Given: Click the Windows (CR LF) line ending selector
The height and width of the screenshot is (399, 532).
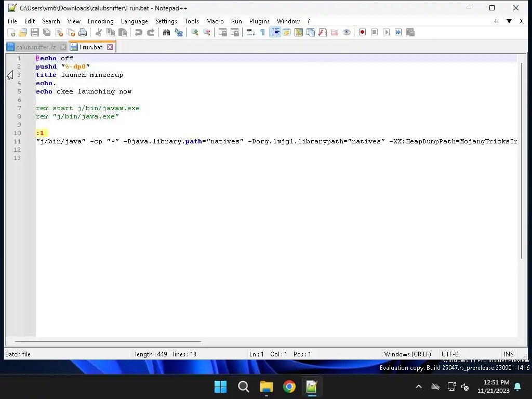Looking at the screenshot, I should 407,354.
